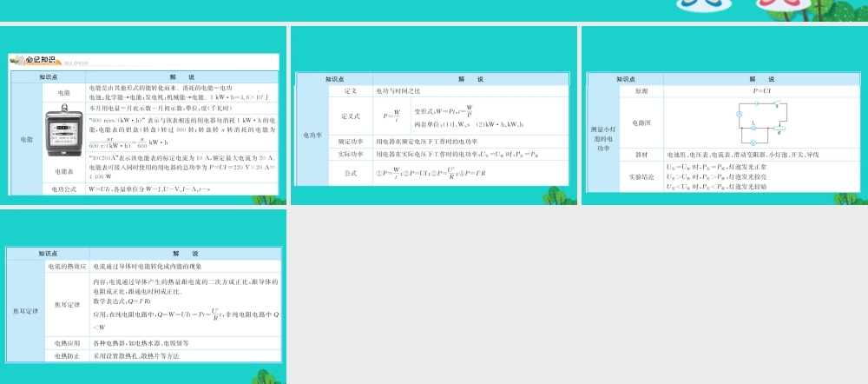Open the 焦耳定律 slide thumbnail
The height and width of the screenshot is (384, 868).
point(143,296)
